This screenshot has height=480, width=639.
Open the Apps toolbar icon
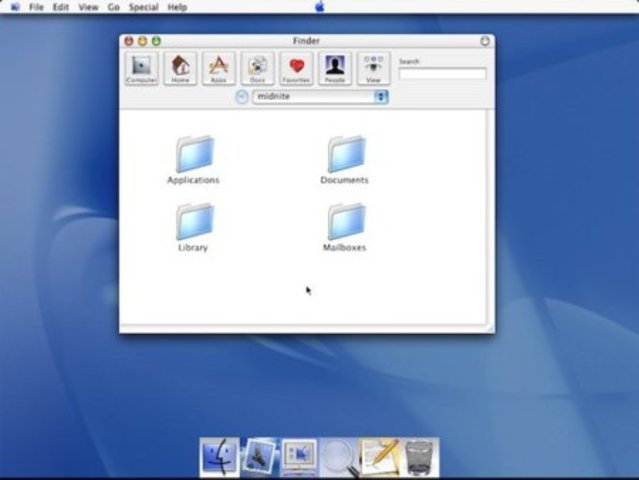(219, 68)
